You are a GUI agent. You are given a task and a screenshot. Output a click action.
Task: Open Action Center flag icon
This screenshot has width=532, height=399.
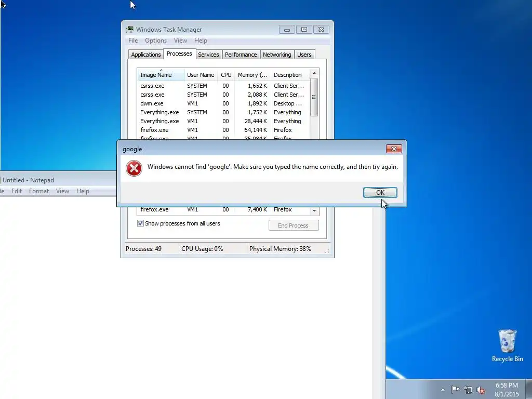[455, 390]
